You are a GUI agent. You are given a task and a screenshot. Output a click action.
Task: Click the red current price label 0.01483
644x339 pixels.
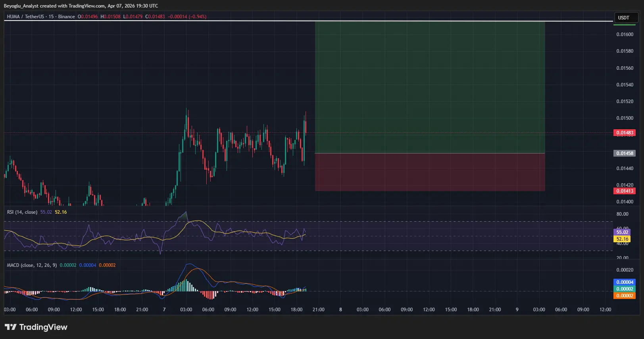(625, 133)
